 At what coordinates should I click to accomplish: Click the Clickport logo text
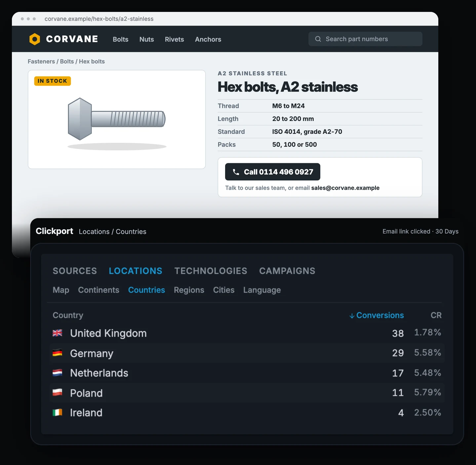point(55,231)
